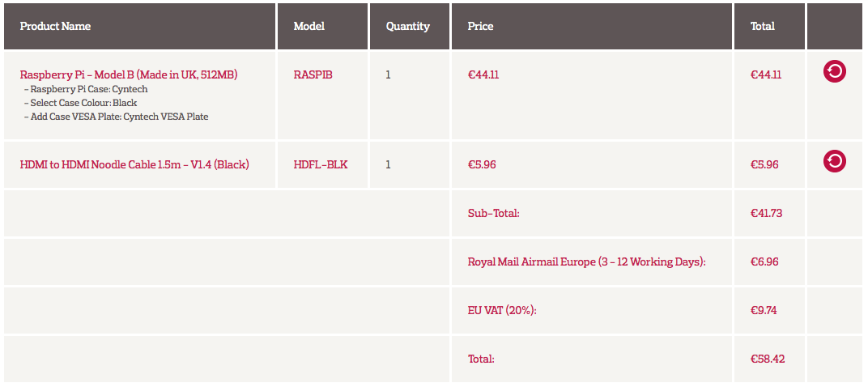The width and height of the screenshot is (868, 387).
Task: Click the Total column header
Action: (763, 26)
